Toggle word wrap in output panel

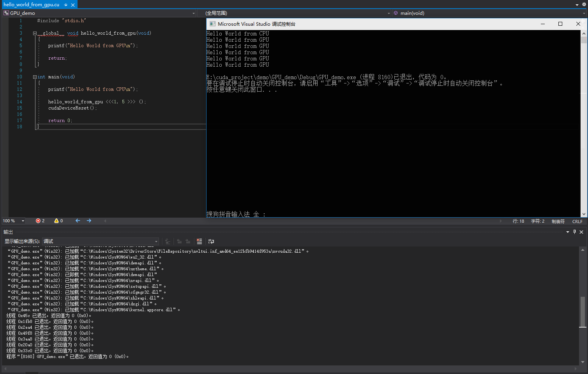pyautogui.click(x=211, y=241)
